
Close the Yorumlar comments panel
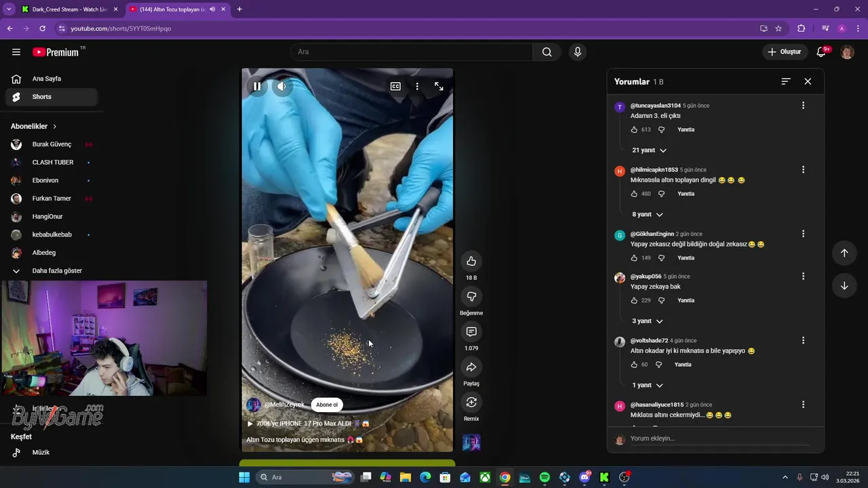[x=808, y=81]
